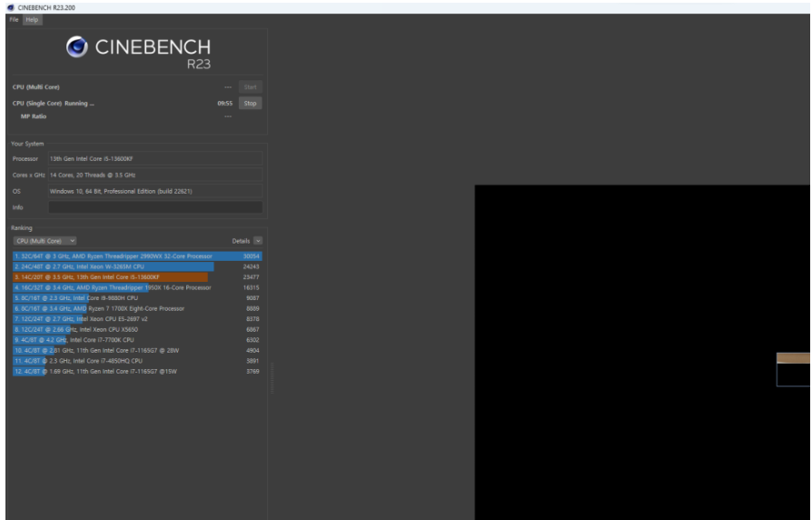Viewport: 812px width, 520px height.
Task: Click the panel splitter handle
Action: coord(272,377)
